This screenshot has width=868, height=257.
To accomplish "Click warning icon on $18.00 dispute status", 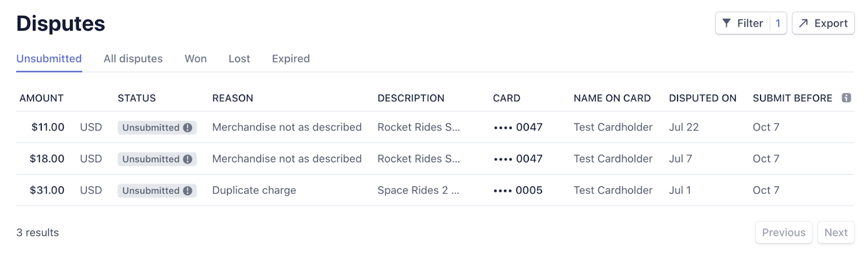I will (x=188, y=159).
